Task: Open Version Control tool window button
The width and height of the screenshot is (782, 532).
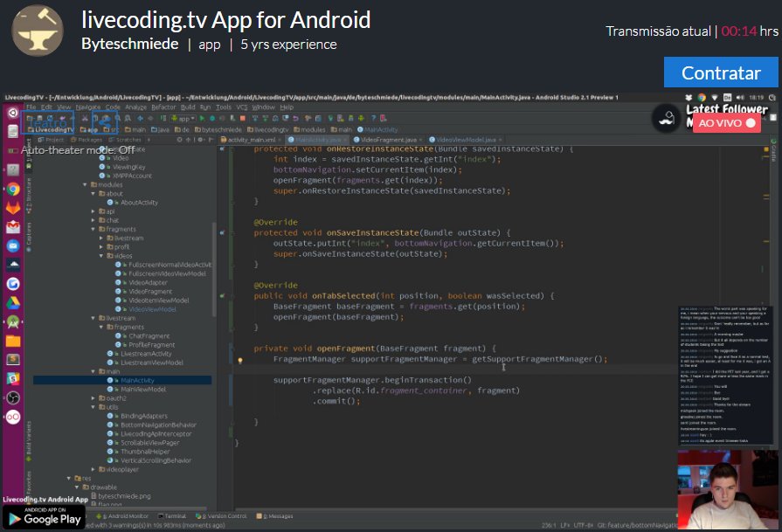Action: point(221,516)
